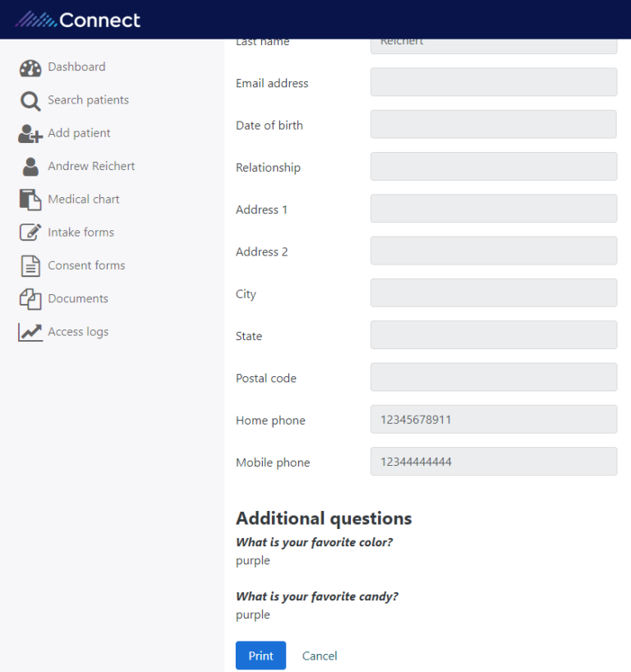Select the Andrew Reichert person icon
The height and width of the screenshot is (672, 631).
pos(30,167)
